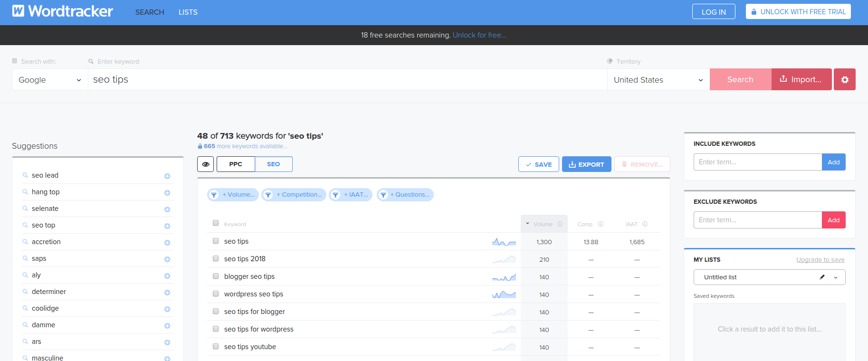Image resolution: width=868 pixels, height=361 pixels.
Task: Expand the + Questions filter
Action: (x=405, y=195)
